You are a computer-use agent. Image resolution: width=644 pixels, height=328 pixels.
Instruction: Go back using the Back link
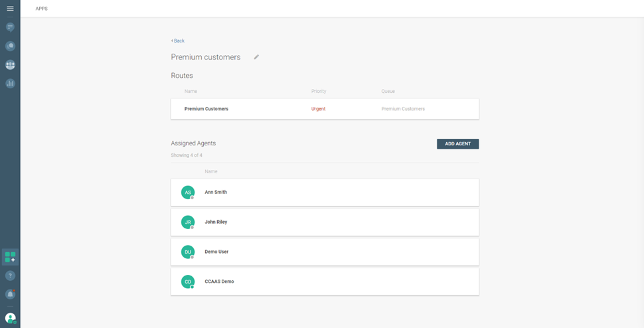pos(178,41)
